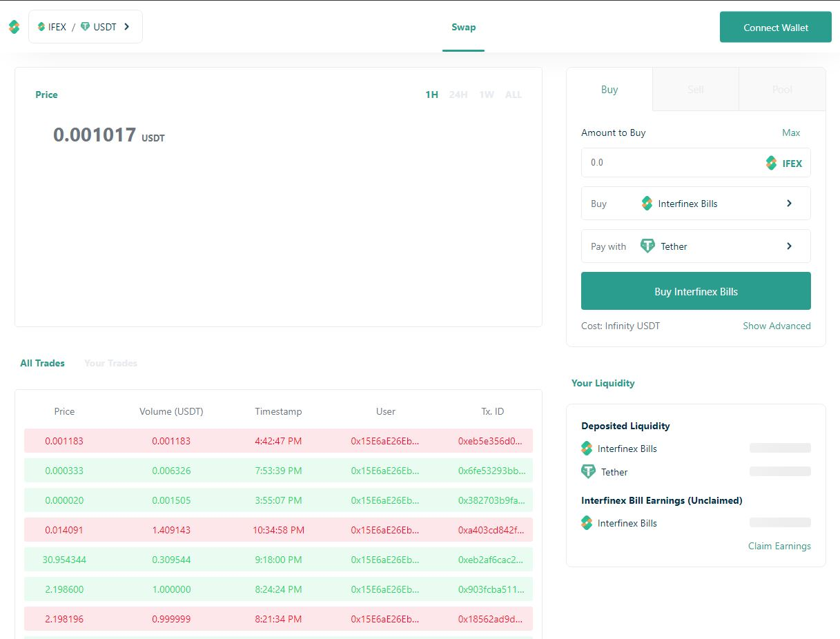Click the Connect Wallet button
Viewport: 840px width, 639px height.
776,28
